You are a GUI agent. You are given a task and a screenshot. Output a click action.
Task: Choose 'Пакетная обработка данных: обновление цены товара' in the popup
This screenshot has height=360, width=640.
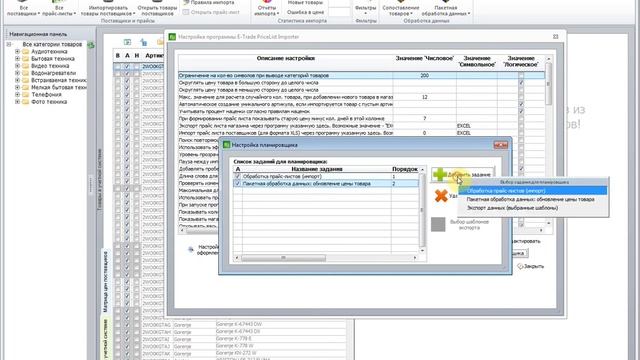[x=533, y=199]
